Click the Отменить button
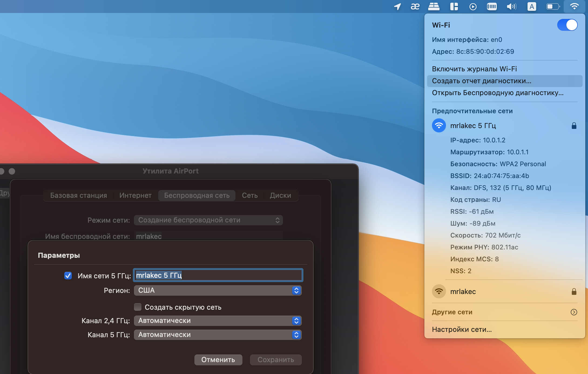The image size is (588, 374). click(x=218, y=360)
